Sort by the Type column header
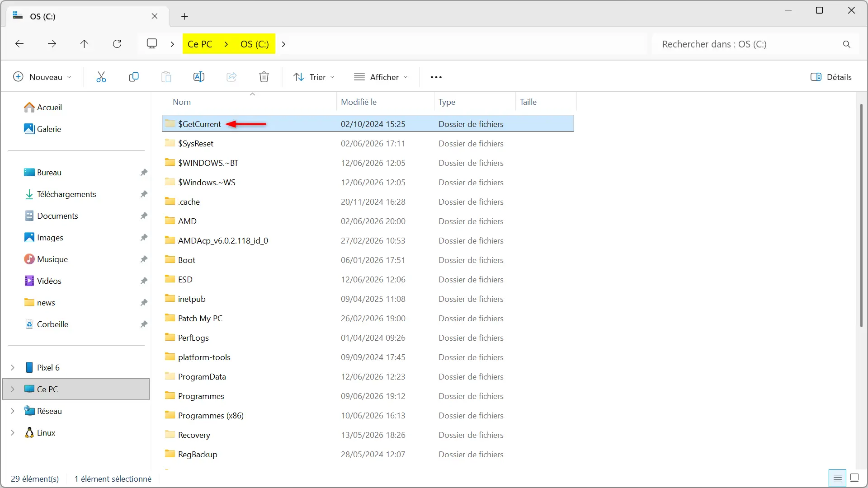The width and height of the screenshot is (868, 488). click(475, 102)
